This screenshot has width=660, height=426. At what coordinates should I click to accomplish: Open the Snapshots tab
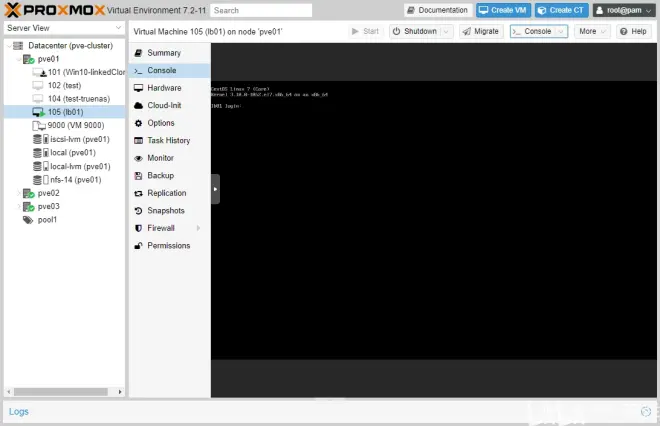[170, 210]
